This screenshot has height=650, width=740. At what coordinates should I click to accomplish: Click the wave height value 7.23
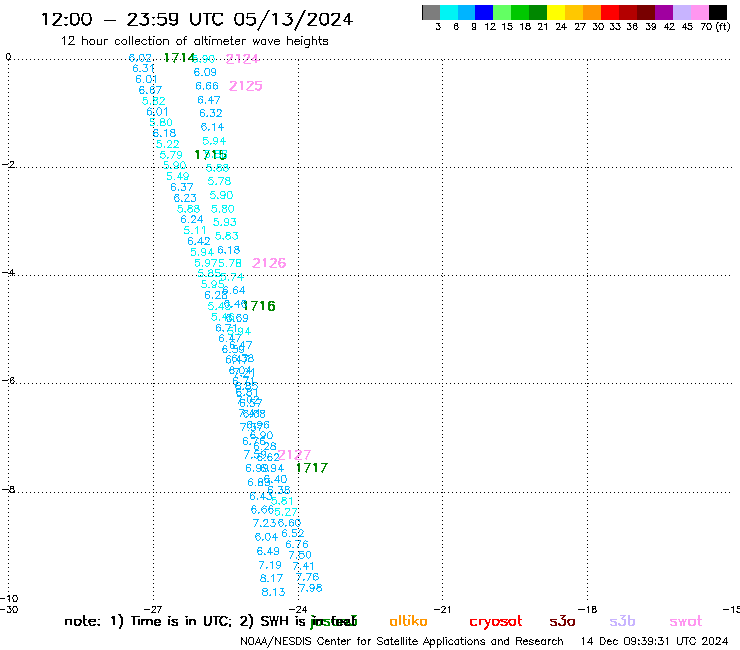(264, 523)
